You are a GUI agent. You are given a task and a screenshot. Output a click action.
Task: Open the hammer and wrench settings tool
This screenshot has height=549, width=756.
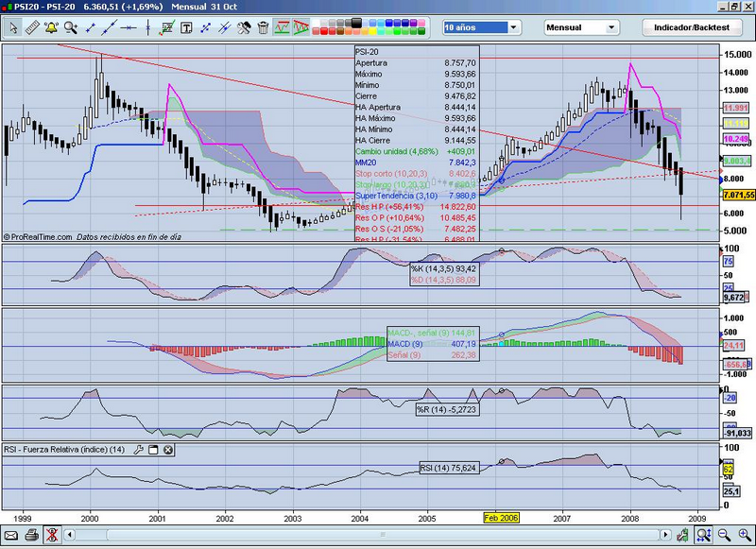[244, 28]
